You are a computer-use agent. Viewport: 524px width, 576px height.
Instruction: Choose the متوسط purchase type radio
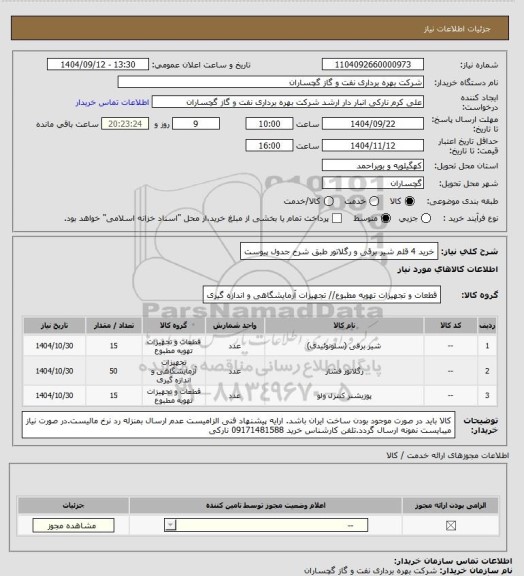pyautogui.click(x=385, y=218)
